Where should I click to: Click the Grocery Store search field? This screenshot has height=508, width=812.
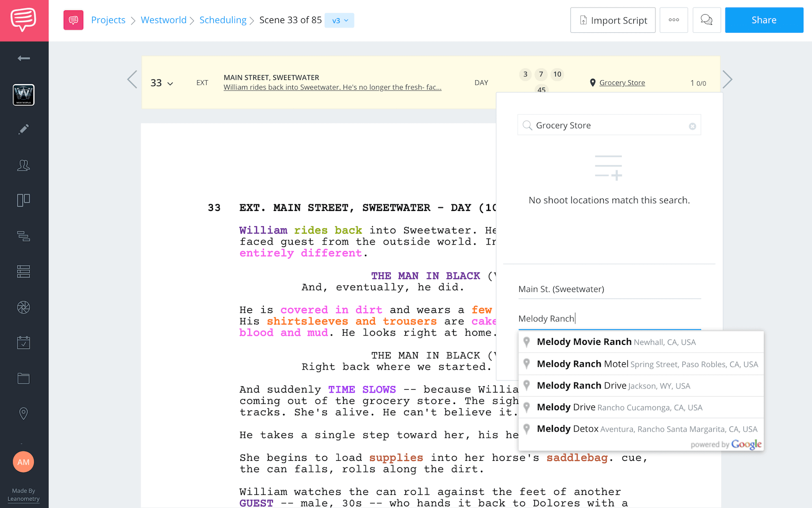tap(609, 125)
